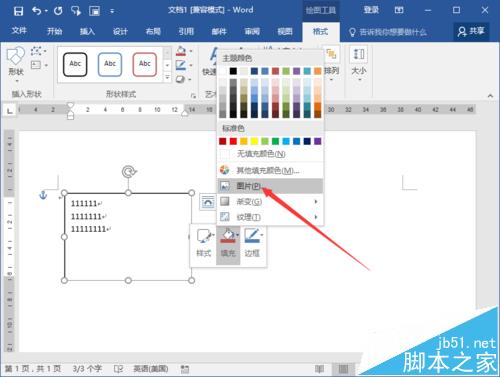This screenshot has width=500, height=377.
Task: Open the undo history dropdown arrow
Action: click(x=46, y=11)
